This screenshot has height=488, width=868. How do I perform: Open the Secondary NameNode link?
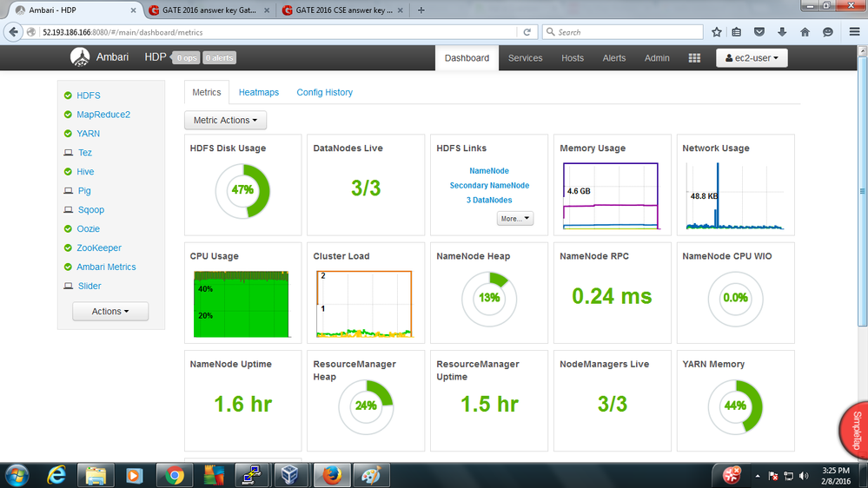(x=489, y=186)
